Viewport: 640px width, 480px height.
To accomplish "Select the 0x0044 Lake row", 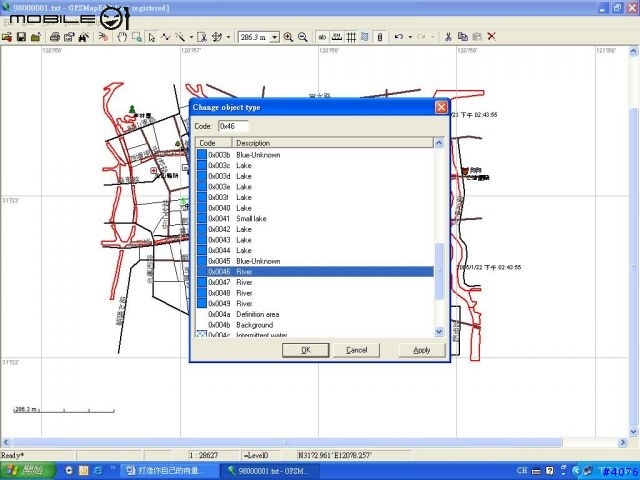I will (x=315, y=251).
